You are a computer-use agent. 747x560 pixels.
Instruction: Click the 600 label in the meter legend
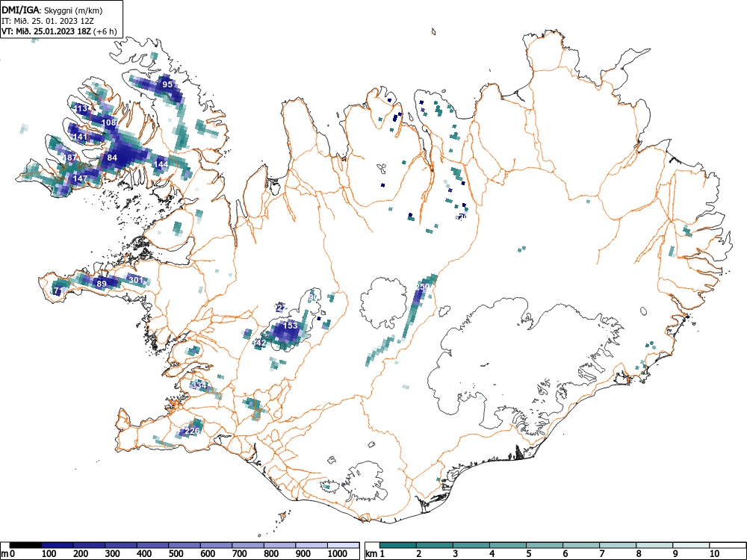[208, 554]
